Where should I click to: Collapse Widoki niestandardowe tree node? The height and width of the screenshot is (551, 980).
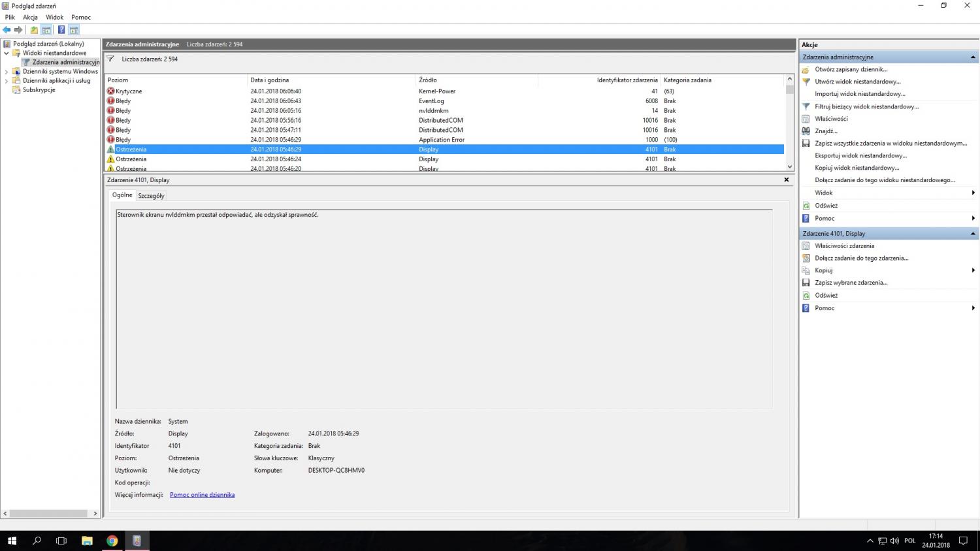click(x=7, y=54)
